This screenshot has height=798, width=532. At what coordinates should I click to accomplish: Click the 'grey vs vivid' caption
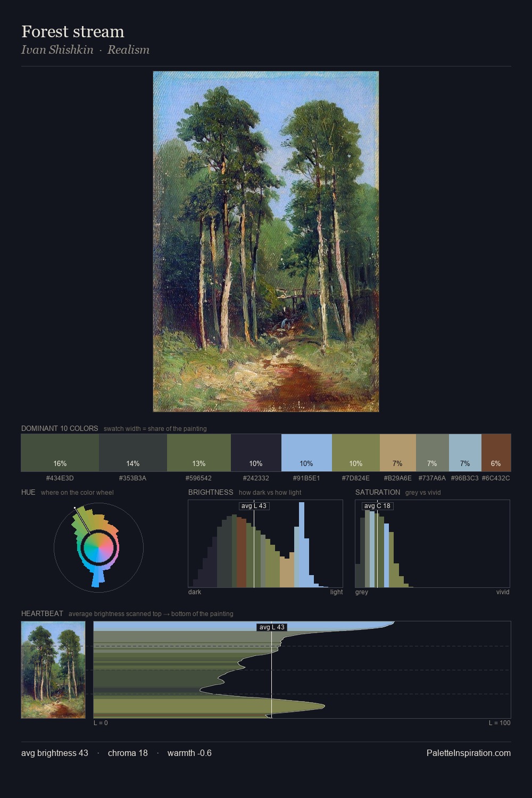pos(423,493)
